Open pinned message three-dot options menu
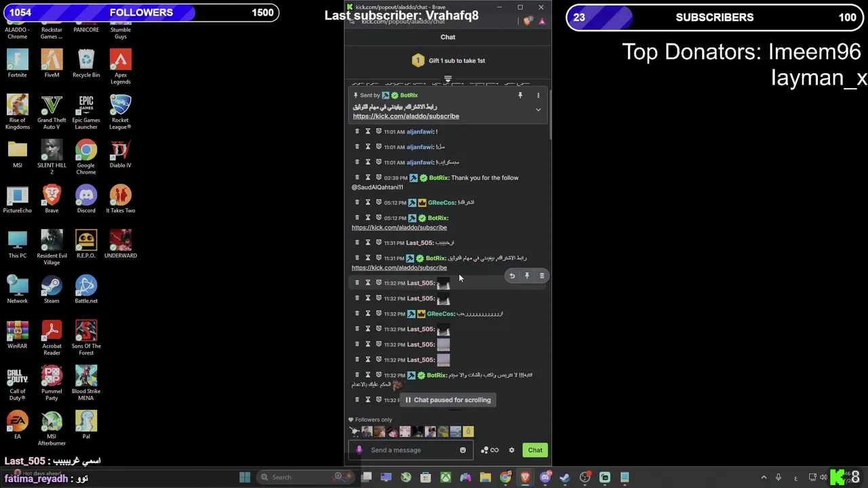This screenshot has height=488, width=868. (538, 96)
